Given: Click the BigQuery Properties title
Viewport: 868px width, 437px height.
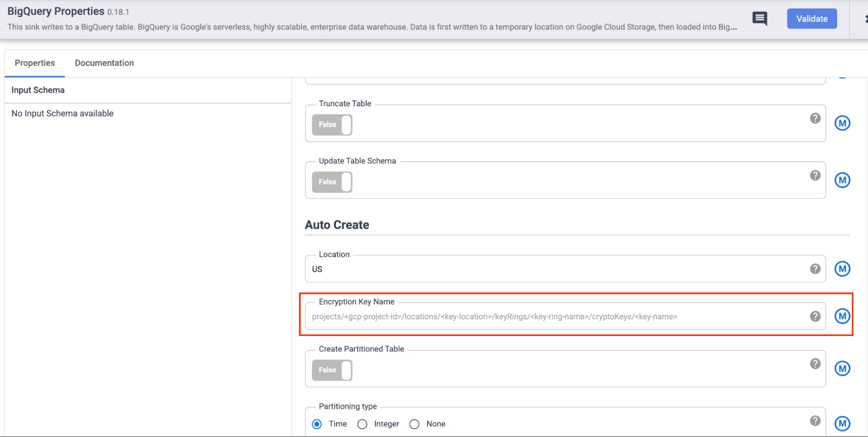Looking at the screenshot, I should pos(56,11).
